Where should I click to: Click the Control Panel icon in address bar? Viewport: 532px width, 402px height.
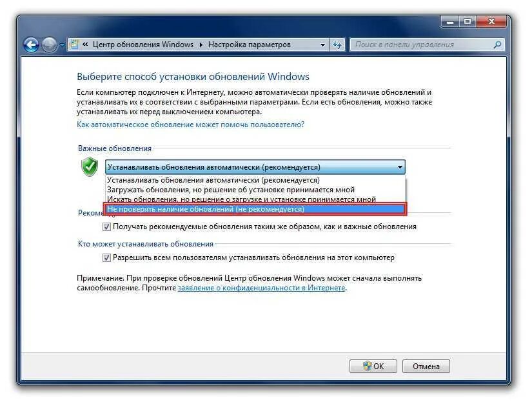click(x=74, y=45)
